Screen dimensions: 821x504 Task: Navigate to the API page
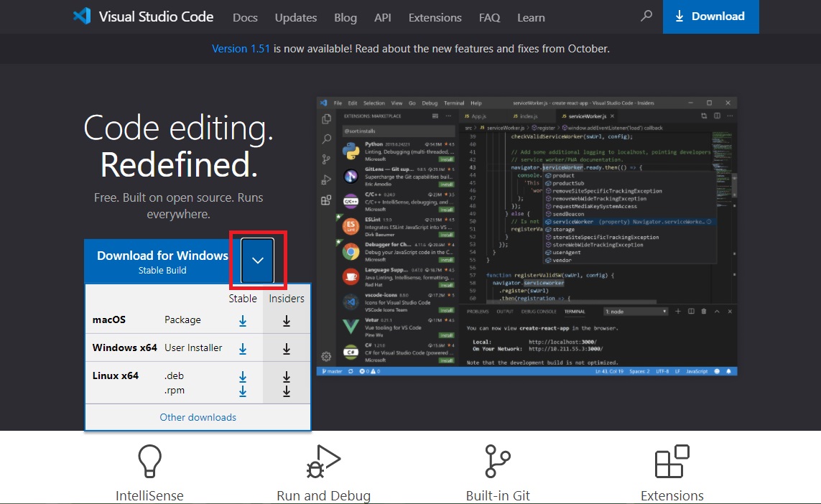point(383,17)
